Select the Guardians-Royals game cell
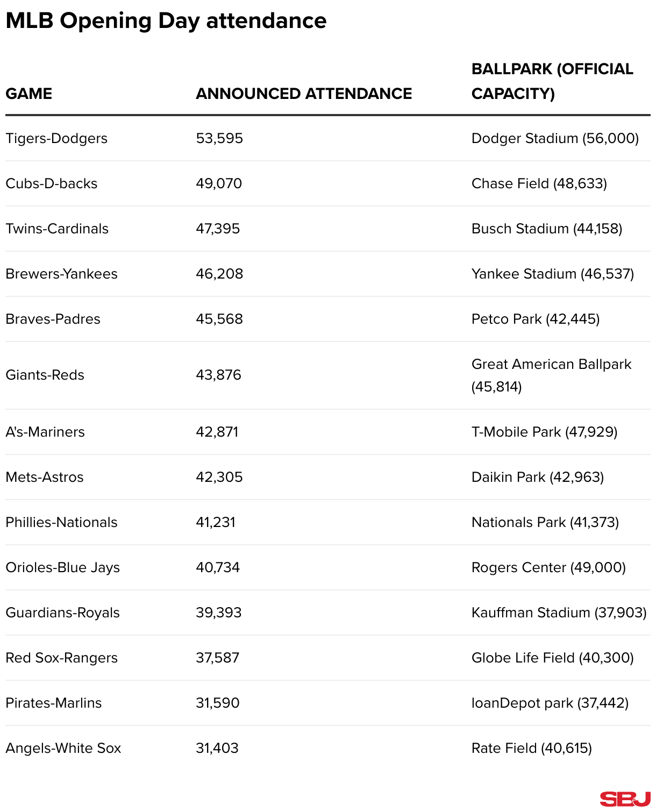 [x=62, y=612]
